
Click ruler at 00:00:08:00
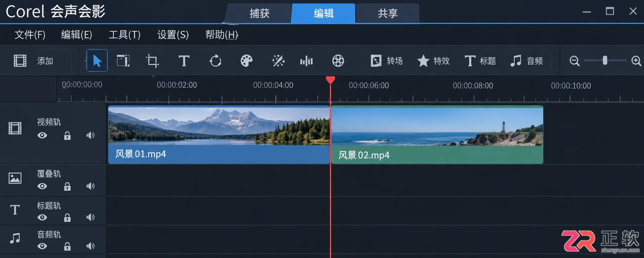473,86
